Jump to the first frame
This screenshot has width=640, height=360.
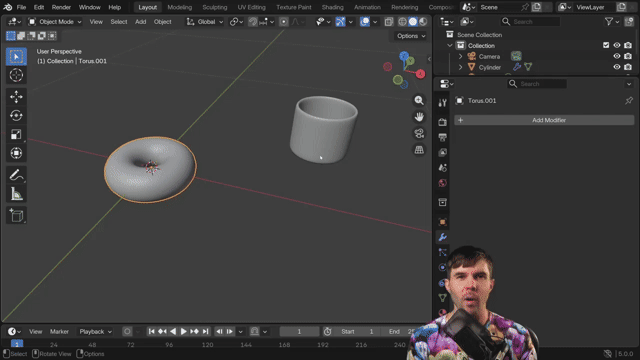[x=151, y=331]
